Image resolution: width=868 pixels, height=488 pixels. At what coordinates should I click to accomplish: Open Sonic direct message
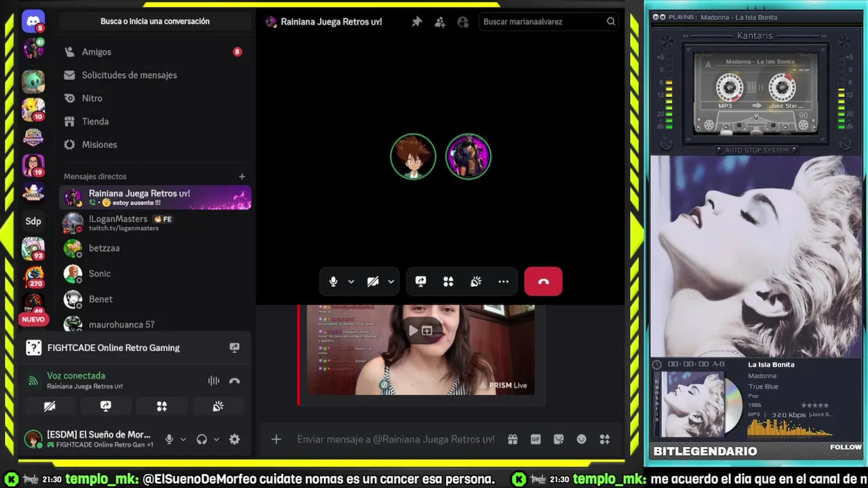[155, 274]
